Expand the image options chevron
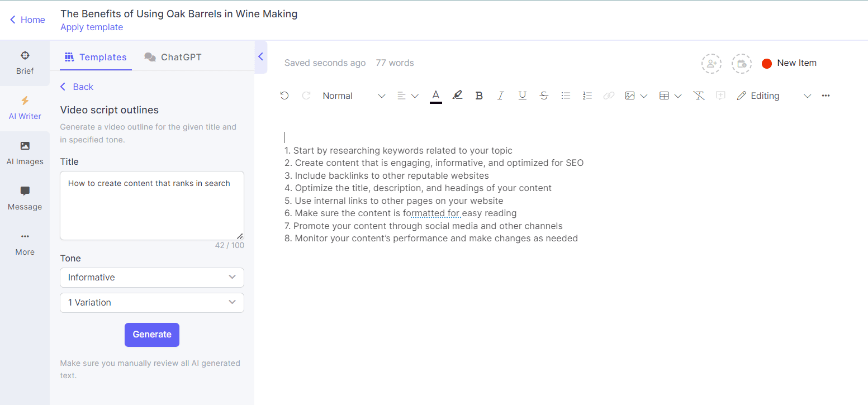Image resolution: width=868 pixels, height=405 pixels. (x=644, y=96)
